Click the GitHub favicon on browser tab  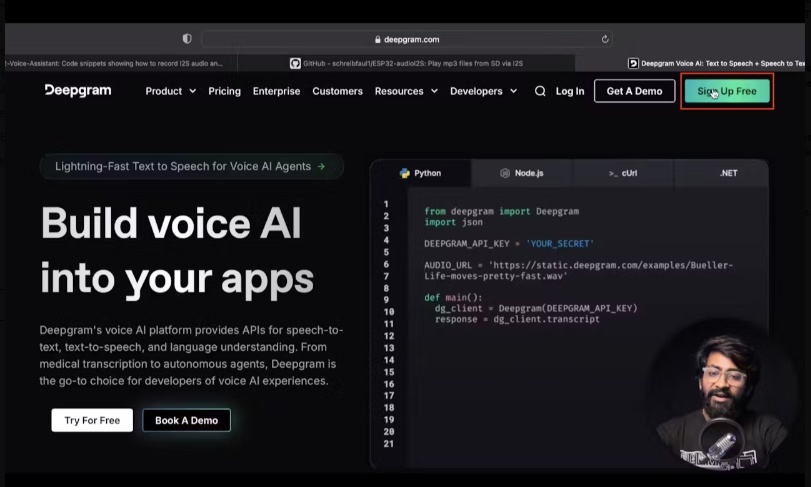[295, 63]
